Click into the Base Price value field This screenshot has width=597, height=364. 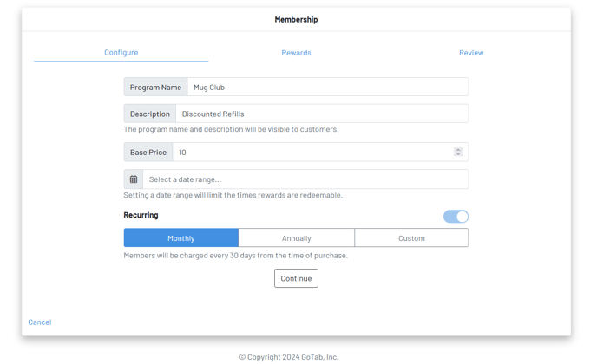click(x=312, y=153)
